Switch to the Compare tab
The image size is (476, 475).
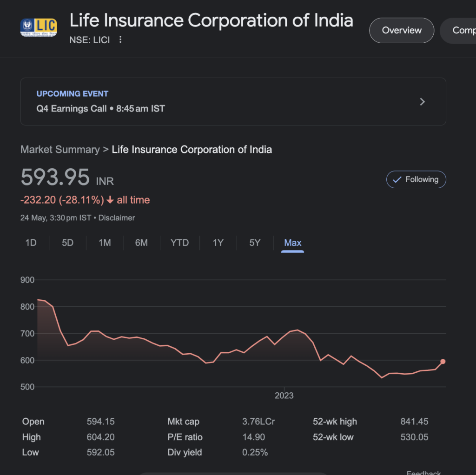pos(458,30)
